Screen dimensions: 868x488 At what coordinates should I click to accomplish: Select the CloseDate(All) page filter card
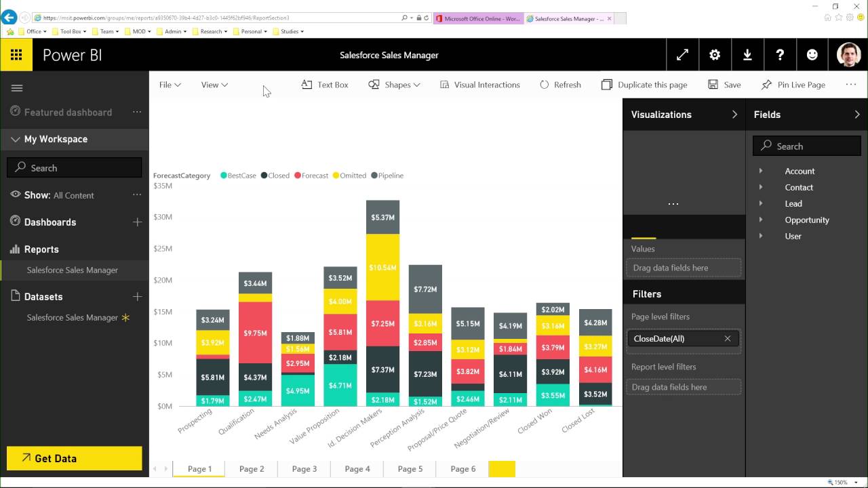pyautogui.click(x=684, y=338)
